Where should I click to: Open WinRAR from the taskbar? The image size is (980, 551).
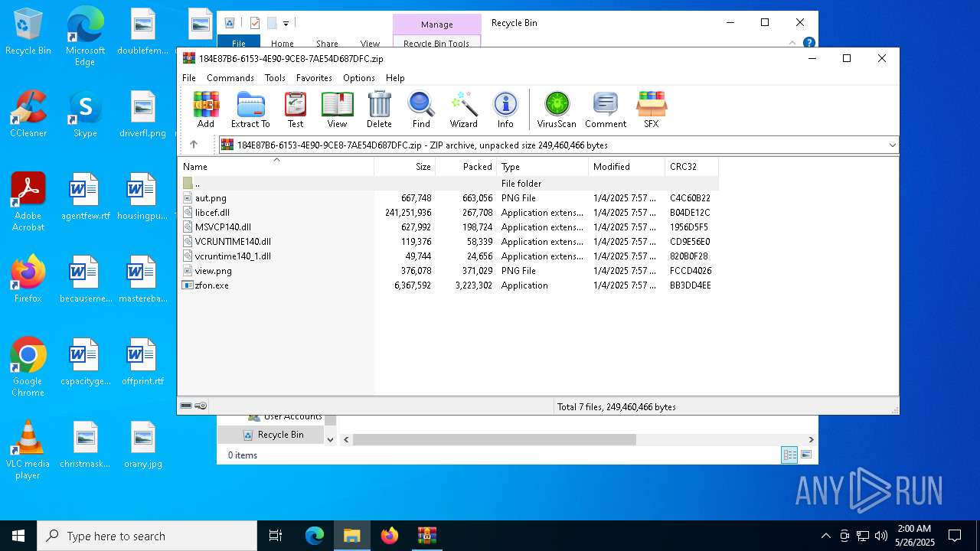(426, 536)
